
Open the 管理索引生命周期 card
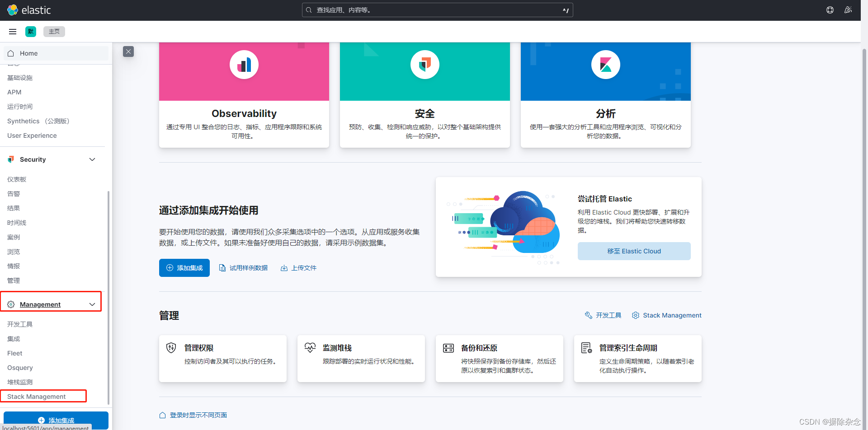pos(638,359)
